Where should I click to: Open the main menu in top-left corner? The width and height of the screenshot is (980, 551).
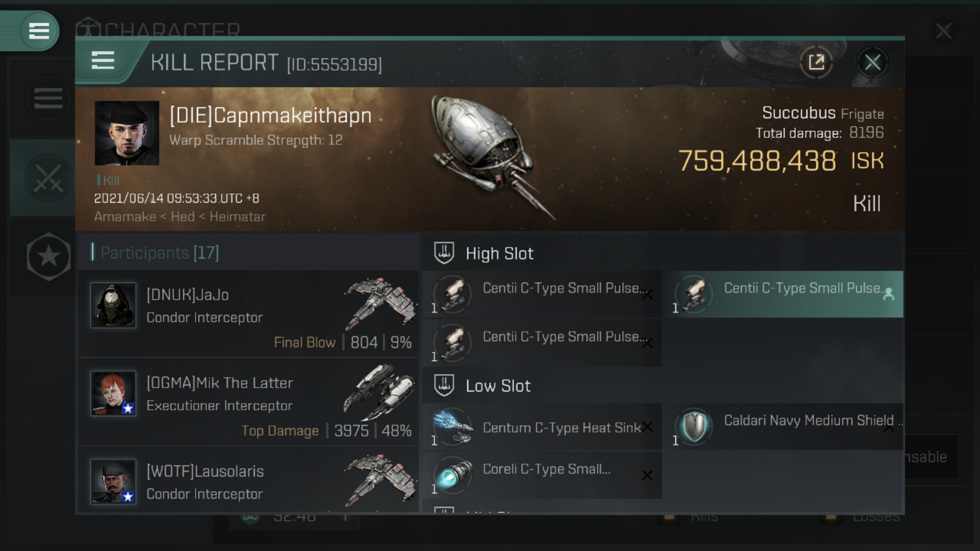click(x=38, y=31)
